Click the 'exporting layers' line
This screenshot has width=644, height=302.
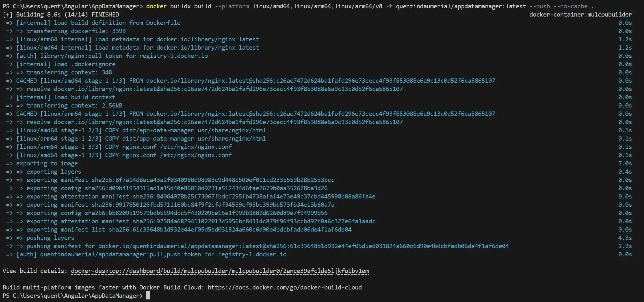point(54,172)
